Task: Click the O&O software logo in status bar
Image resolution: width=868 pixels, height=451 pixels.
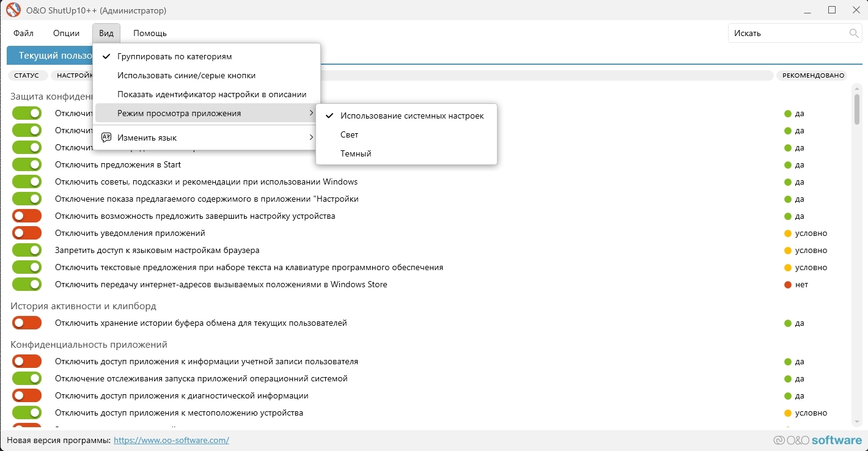Action: 817,440
